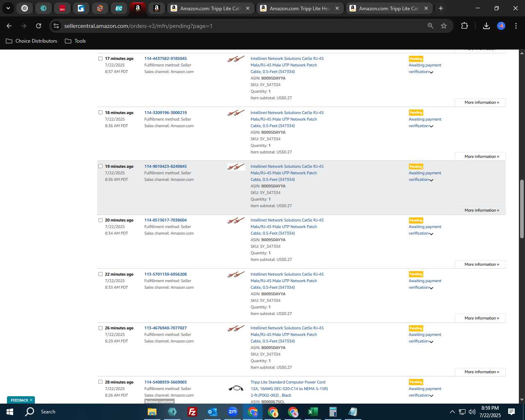Viewport: 525px width, 420px height.
Task: Open a new browser tab
Action: pyautogui.click(x=441, y=8)
